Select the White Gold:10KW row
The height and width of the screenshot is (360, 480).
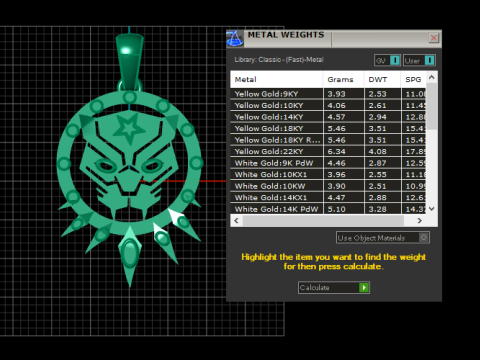[x=328, y=186]
